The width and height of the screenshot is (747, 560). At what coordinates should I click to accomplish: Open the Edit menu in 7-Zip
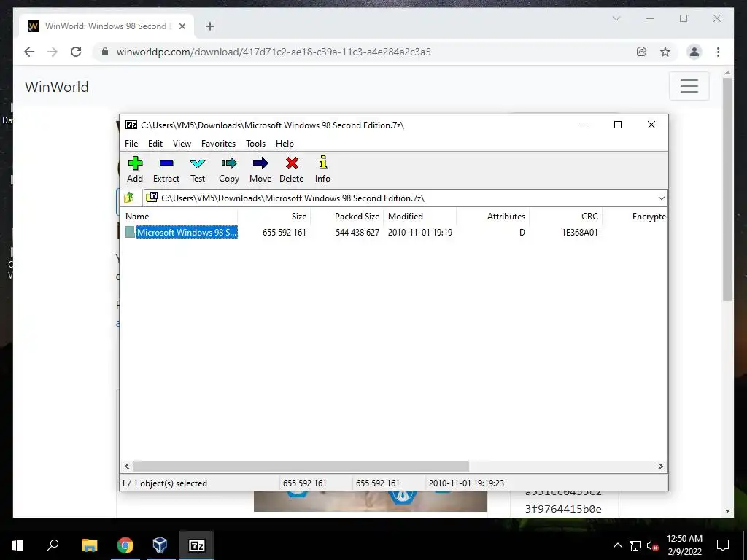(x=155, y=144)
